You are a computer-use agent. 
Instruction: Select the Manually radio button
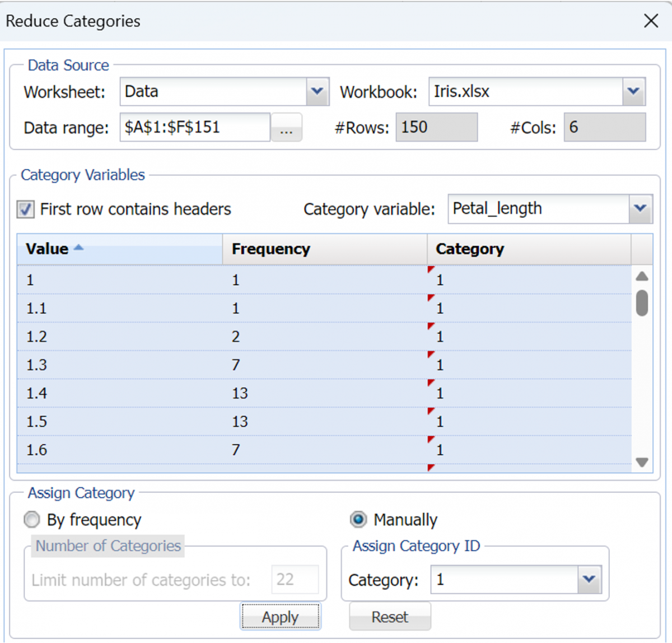[358, 519]
